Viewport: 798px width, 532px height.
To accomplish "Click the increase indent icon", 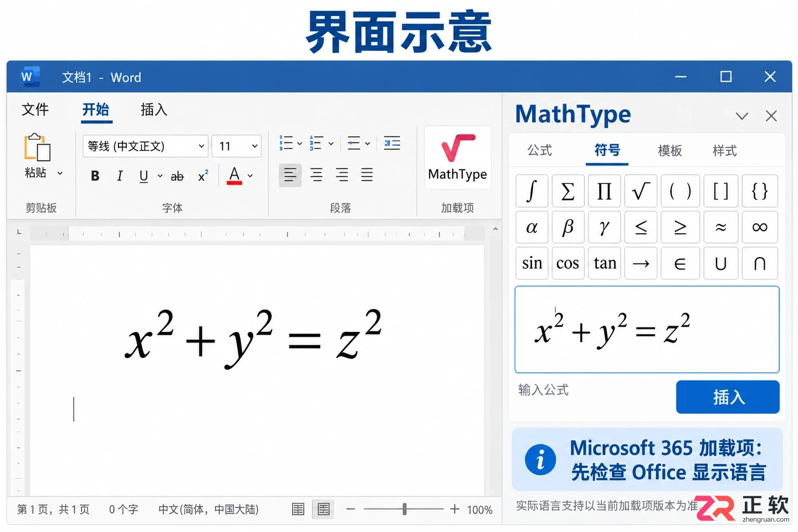I will (392, 143).
